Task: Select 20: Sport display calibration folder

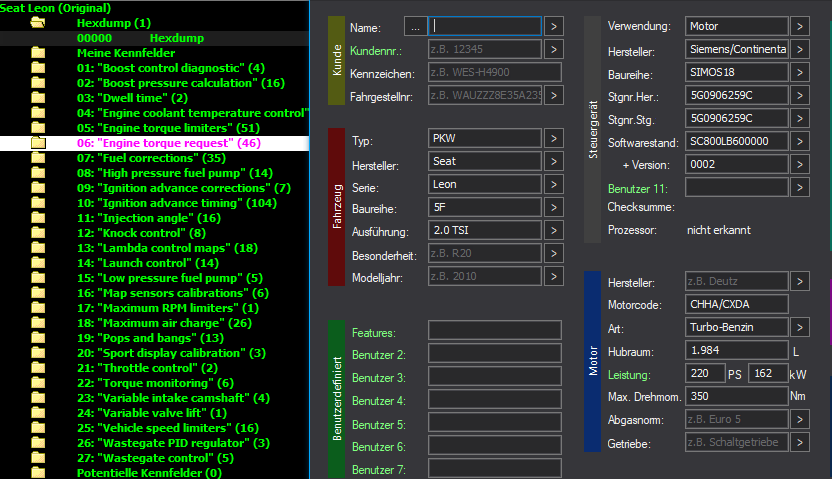Action: (x=171, y=353)
